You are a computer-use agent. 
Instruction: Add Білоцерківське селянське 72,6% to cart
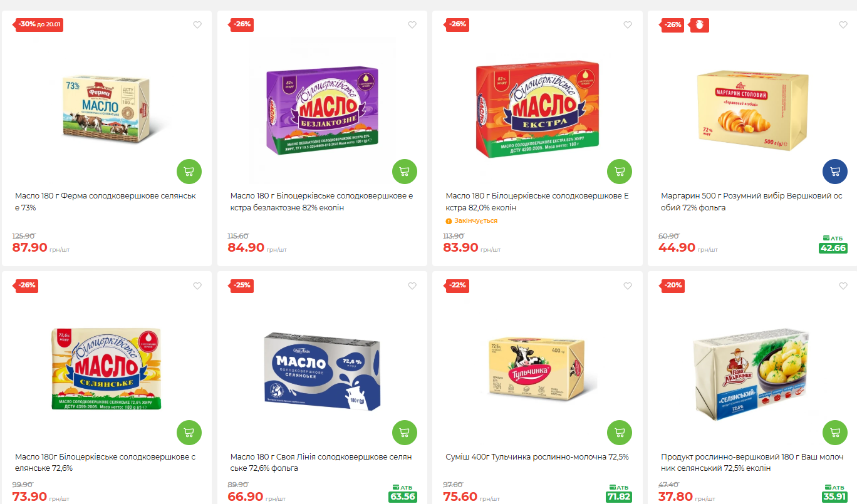189,433
